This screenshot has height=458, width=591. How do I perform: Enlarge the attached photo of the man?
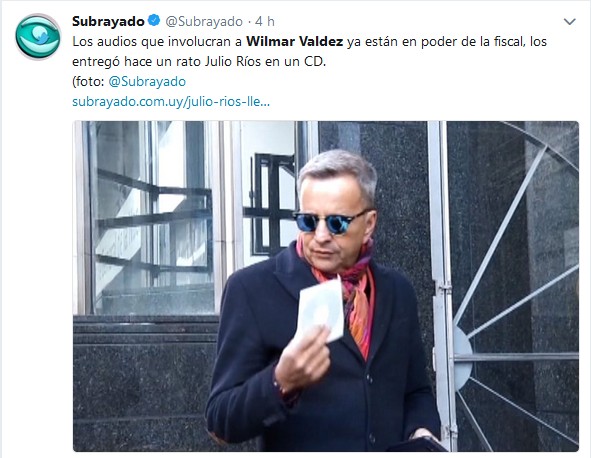pos(326,286)
